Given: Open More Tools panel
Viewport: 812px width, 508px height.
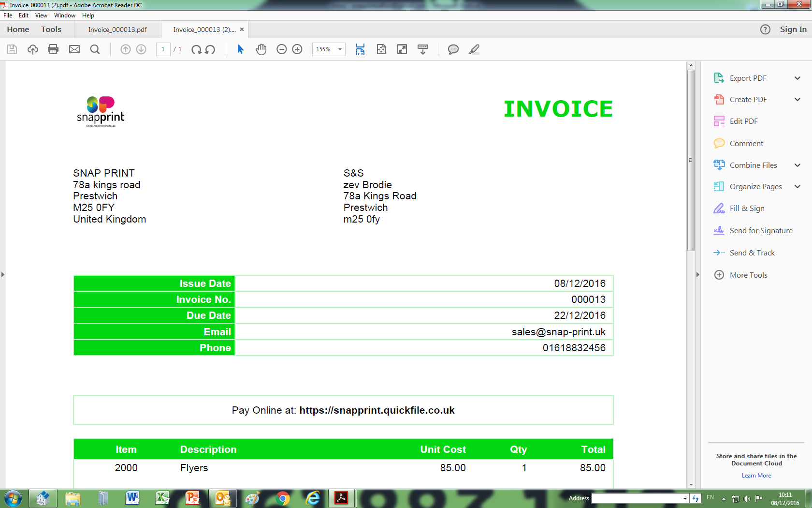Looking at the screenshot, I should point(748,275).
